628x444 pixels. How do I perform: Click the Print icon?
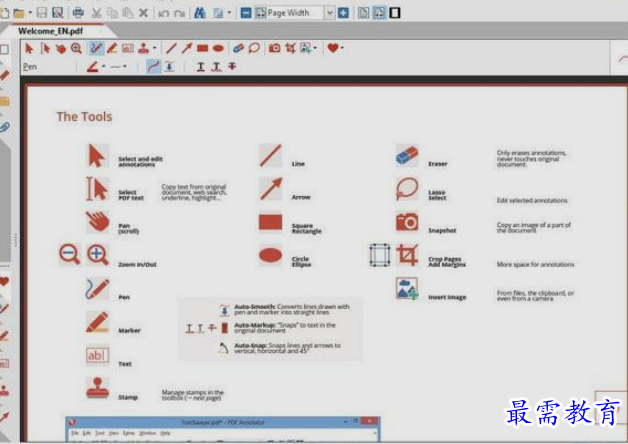click(x=78, y=13)
